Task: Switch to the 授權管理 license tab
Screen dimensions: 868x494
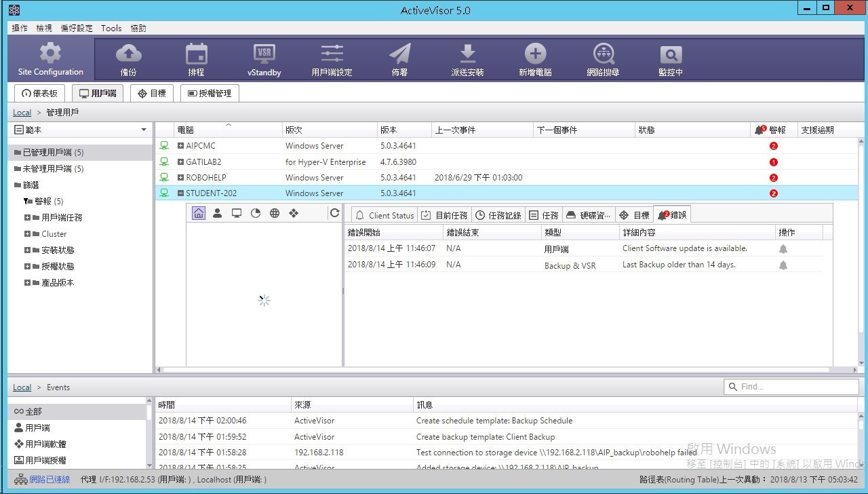Action: [210, 93]
